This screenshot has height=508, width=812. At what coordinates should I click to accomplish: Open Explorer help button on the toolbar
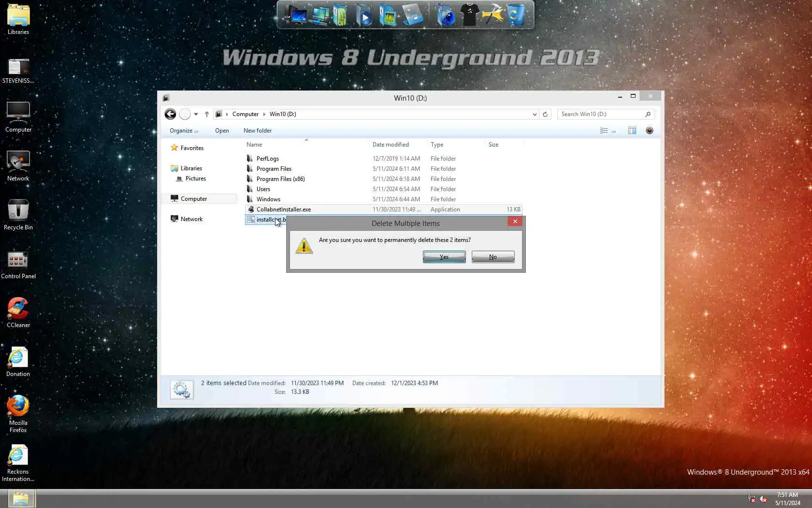pyautogui.click(x=650, y=131)
